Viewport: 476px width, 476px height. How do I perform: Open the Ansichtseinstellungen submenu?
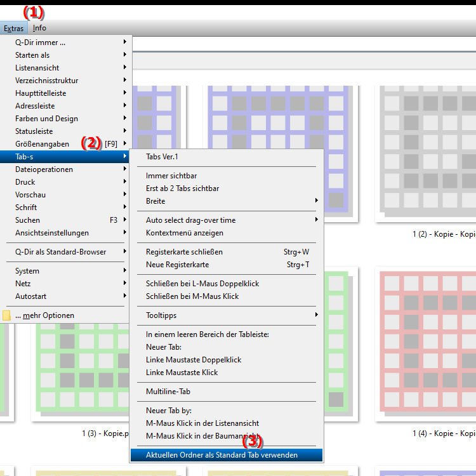click(x=65, y=233)
